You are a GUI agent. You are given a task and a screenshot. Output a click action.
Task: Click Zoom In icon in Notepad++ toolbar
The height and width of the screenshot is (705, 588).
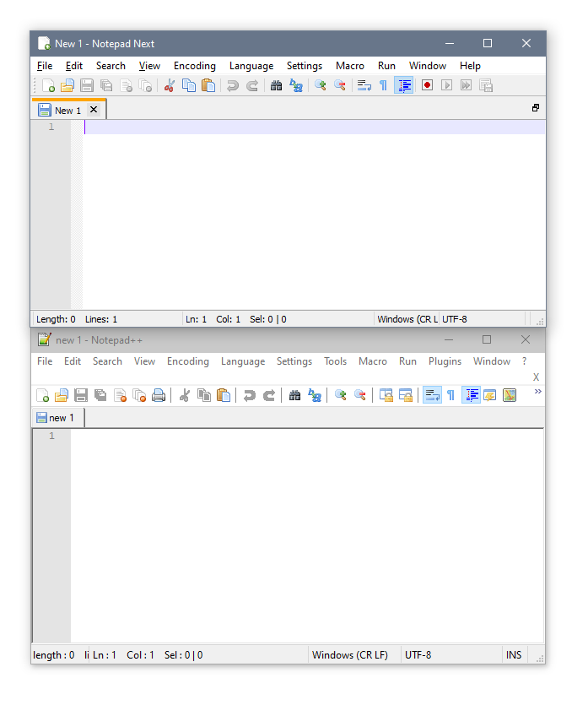coord(341,395)
